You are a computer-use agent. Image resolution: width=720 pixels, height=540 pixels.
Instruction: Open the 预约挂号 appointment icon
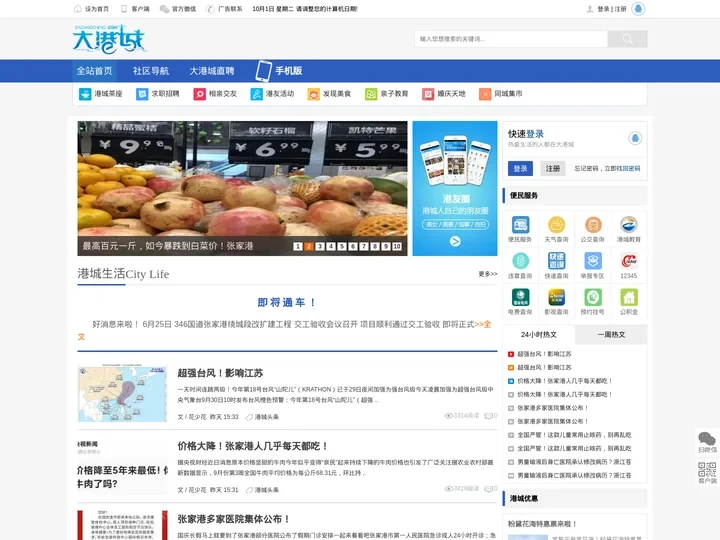[592, 297]
